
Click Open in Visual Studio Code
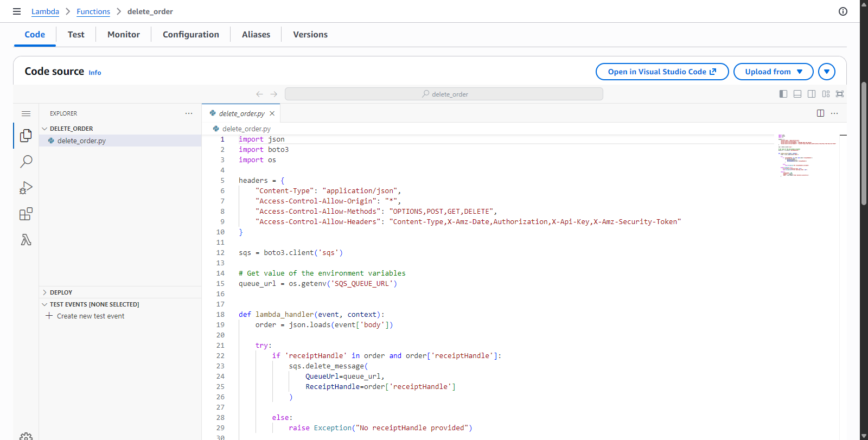(x=662, y=72)
